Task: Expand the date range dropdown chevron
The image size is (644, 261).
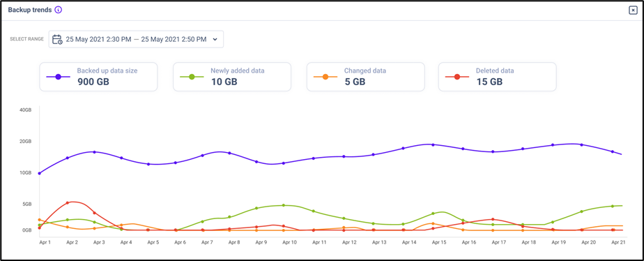Action: [215, 40]
